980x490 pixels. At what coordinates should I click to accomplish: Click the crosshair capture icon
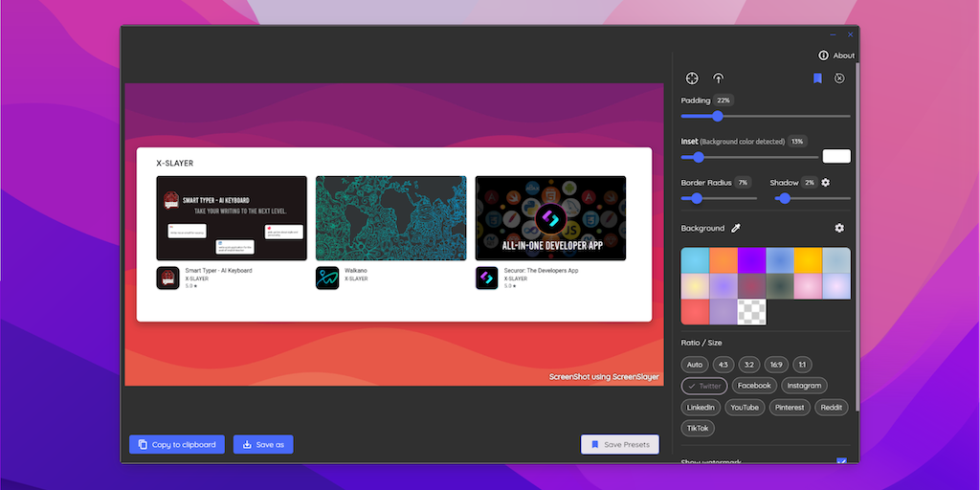691,78
